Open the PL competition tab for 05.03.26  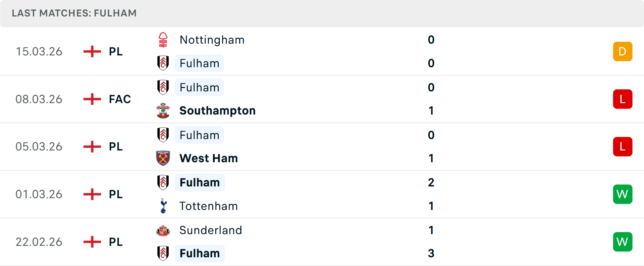click(115, 146)
